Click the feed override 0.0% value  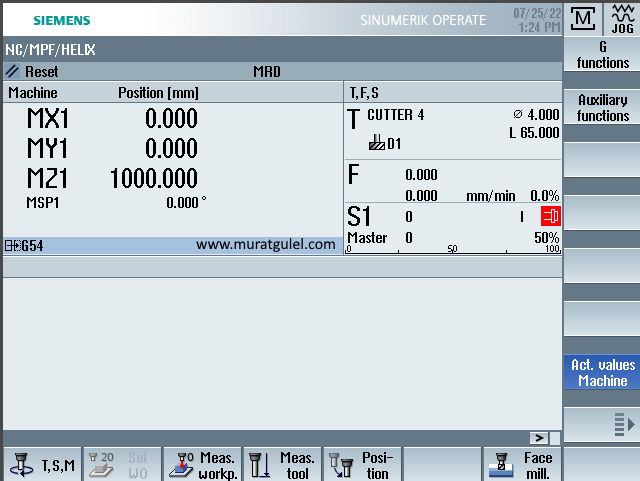[544, 196]
